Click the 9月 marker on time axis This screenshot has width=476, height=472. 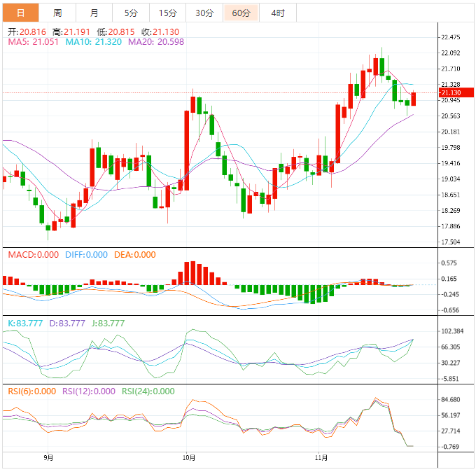[48, 458]
